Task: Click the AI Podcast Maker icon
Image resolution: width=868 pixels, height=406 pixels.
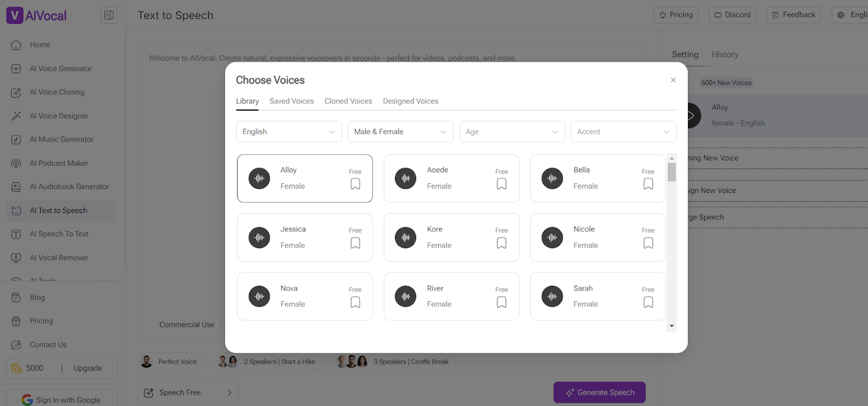Action: pyautogui.click(x=16, y=163)
